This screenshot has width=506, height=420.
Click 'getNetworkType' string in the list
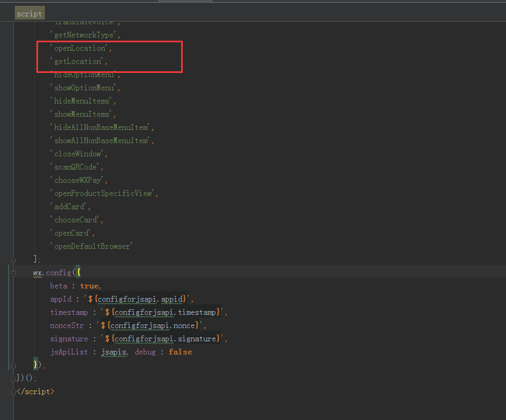[83, 35]
